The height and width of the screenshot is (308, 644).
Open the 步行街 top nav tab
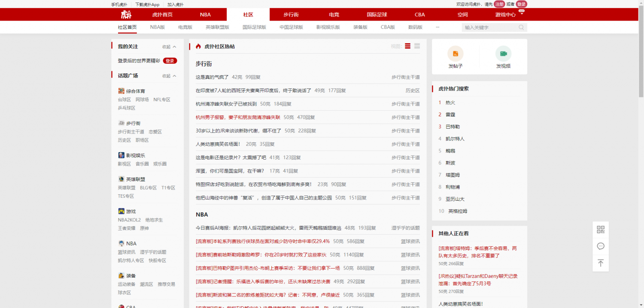pos(291,15)
